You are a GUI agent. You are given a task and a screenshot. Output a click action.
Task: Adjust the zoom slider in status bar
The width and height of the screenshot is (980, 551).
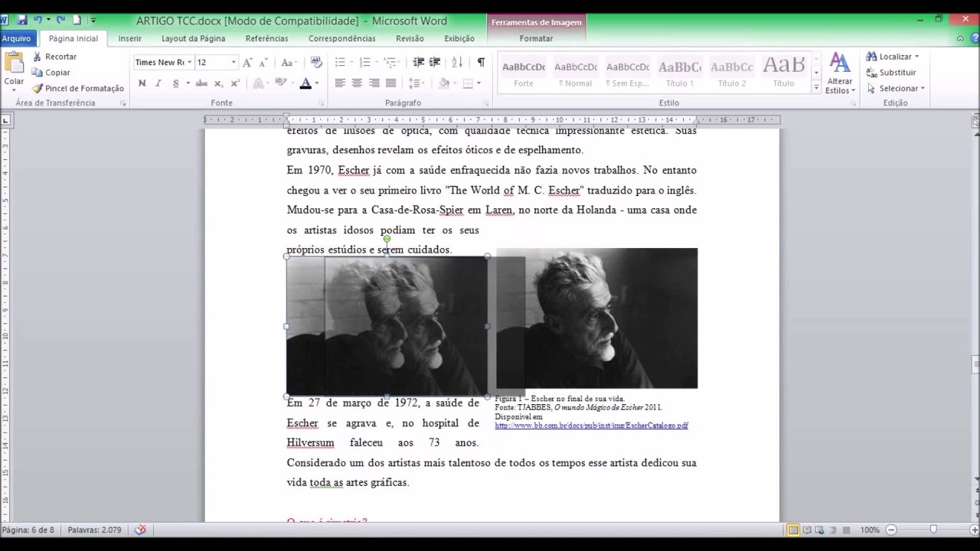coord(933,530)
